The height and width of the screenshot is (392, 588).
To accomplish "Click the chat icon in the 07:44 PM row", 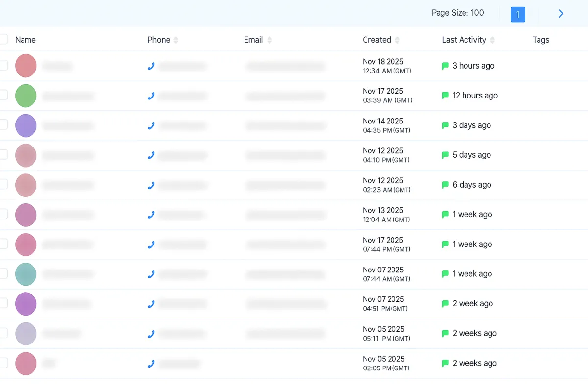I will pos(445,244).
